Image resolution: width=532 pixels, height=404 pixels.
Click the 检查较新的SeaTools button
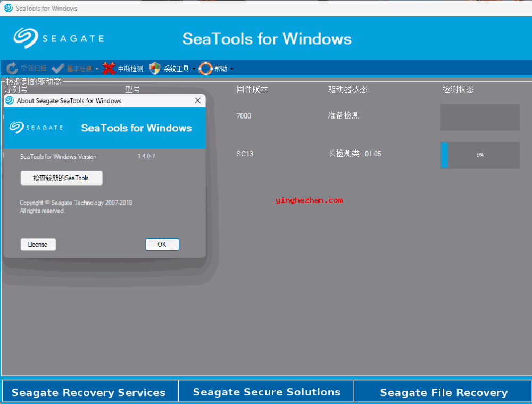(x=61, y=178)
